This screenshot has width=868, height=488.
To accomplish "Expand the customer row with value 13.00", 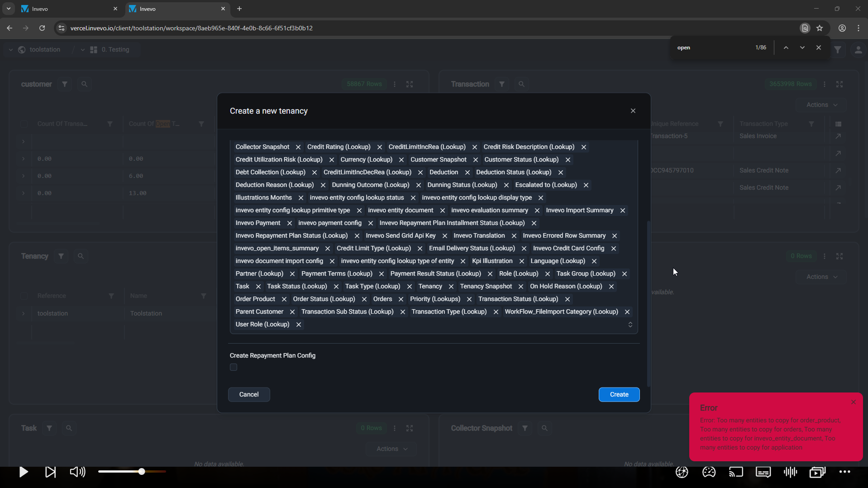I will click(24, 193).
